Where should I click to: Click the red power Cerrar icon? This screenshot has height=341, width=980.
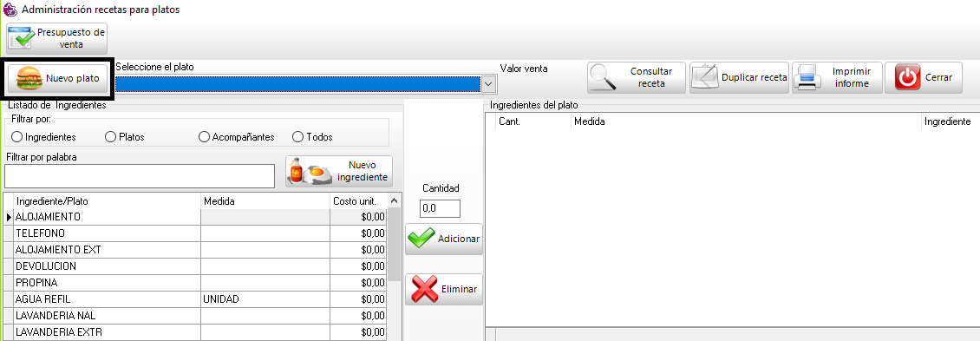point(908,77)
